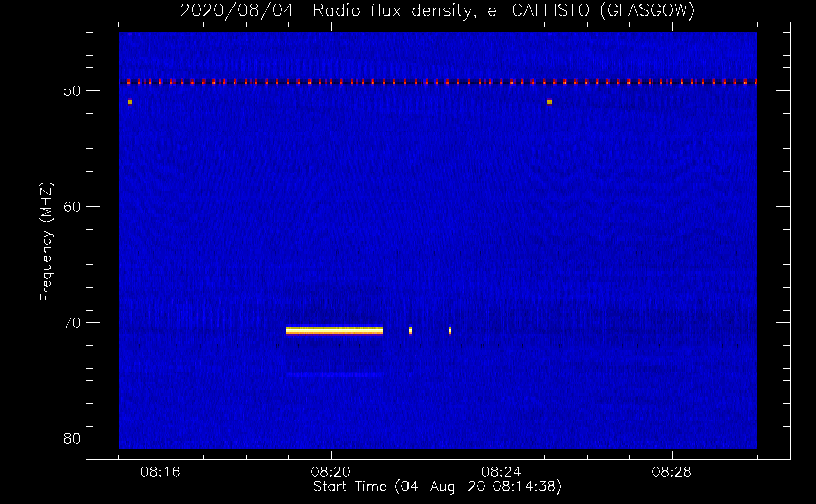
Task: Click the long bright emission bar near 71 MHz
Action: click(334, 330)
